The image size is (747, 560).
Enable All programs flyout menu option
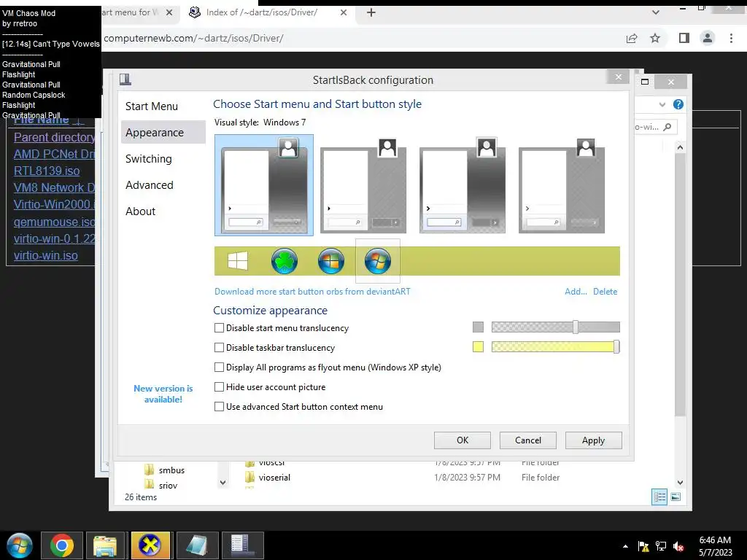(219, 367)
